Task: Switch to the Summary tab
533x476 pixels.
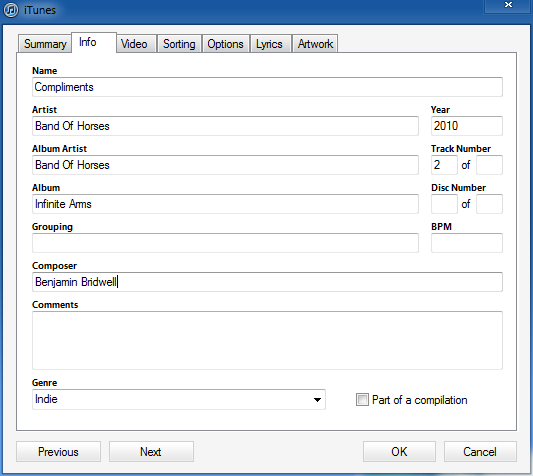Action: pyautogui.click(x=45, y=44)
